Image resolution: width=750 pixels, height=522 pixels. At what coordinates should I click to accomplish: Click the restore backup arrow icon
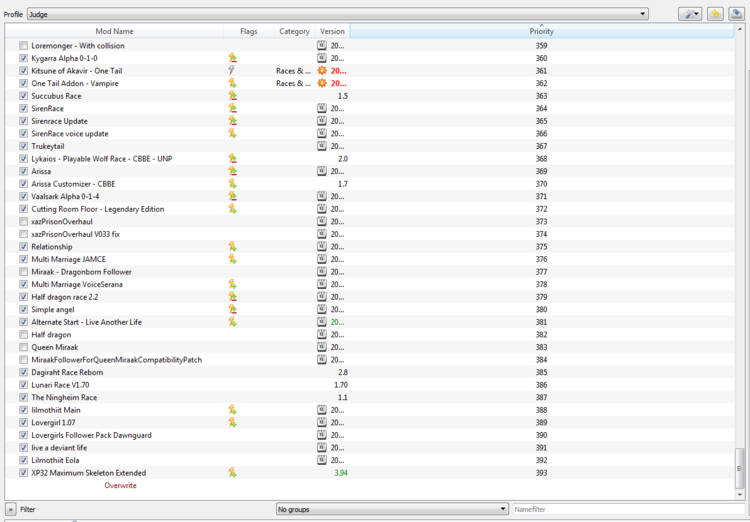[715, 14]
